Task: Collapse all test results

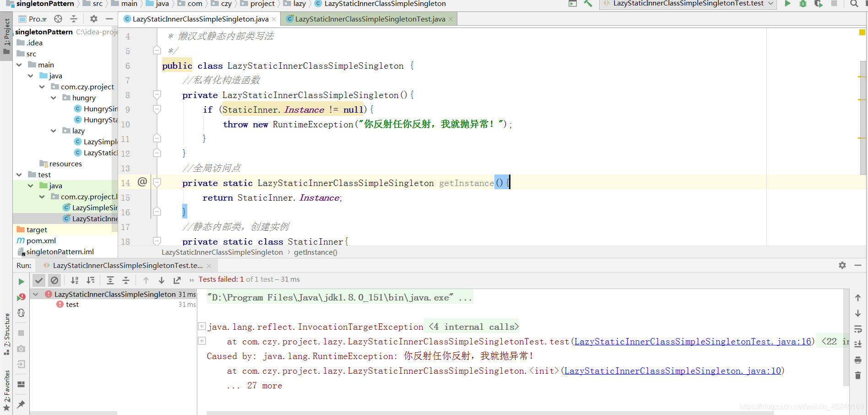Action: pyautogui.click(x=126, y=280)
